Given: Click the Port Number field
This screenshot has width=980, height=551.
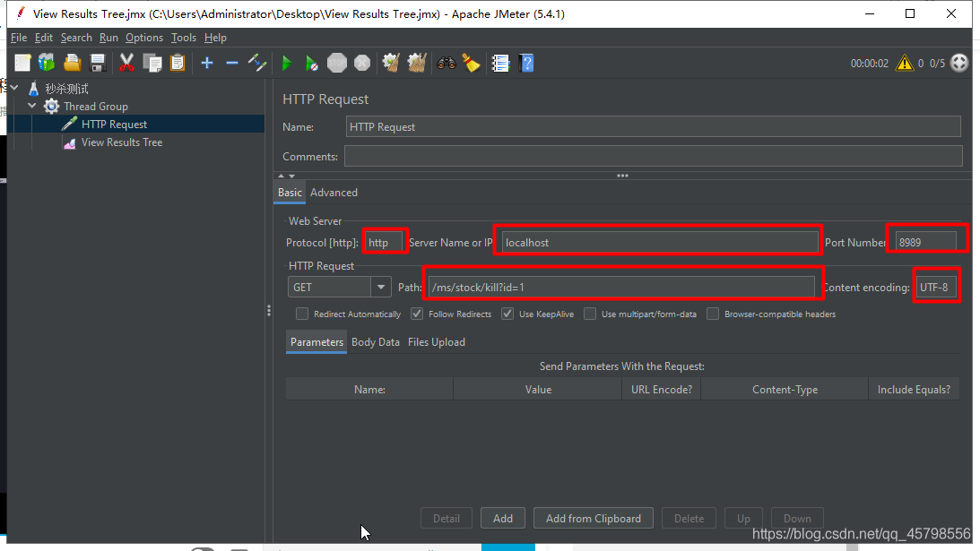Looking at the screenshot, I should (x=925, y=243).
